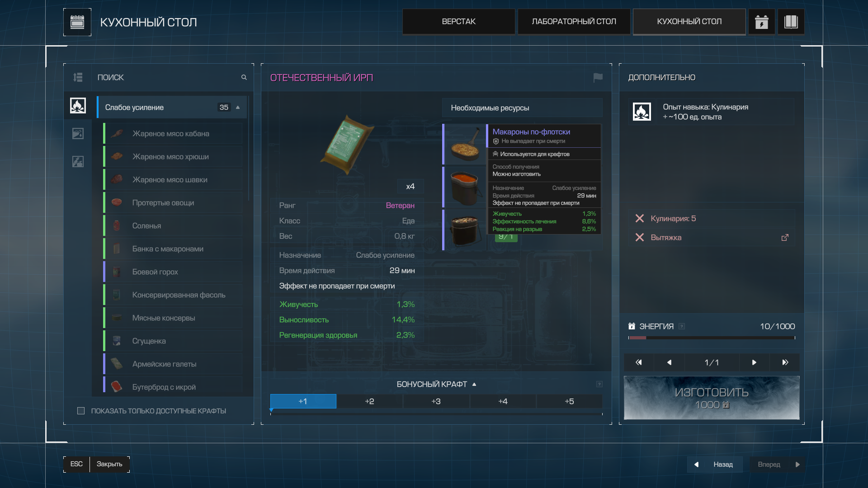Click the x4 quantity label
The height and width of the screenshot is (488, 868).
[410, 187]
